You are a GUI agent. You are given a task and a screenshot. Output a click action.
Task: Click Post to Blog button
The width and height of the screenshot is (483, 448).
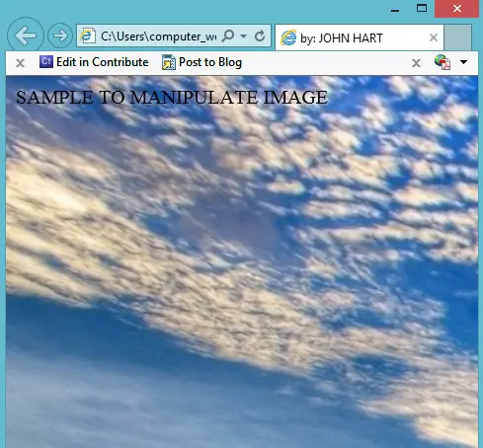click(202, 62)
